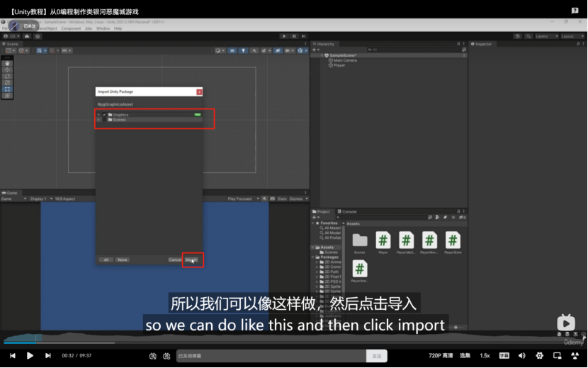Screen dimensions: 588x368
Task: Select the Scene tab
Action: (x=10, y=44)
